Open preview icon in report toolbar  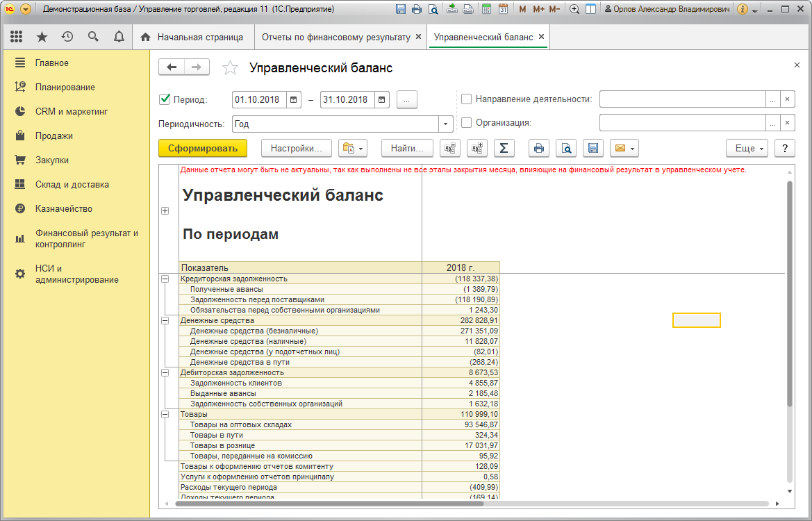566,148
